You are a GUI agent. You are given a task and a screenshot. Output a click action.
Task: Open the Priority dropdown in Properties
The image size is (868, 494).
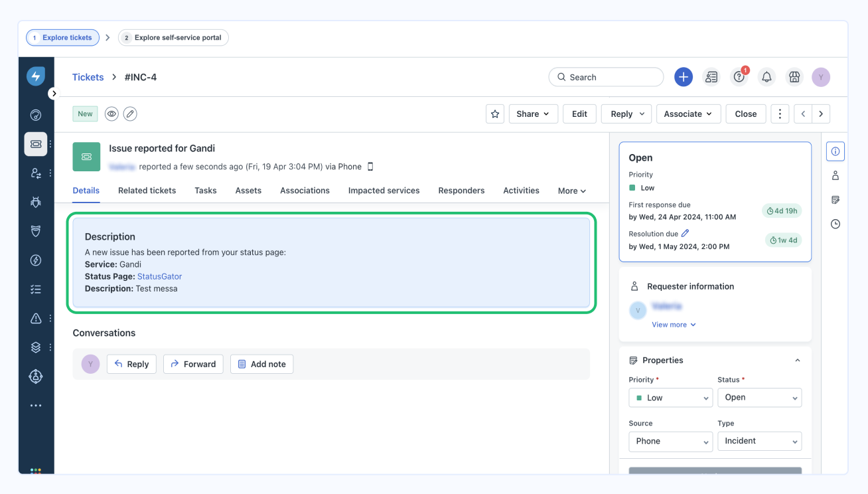point(670,398)
